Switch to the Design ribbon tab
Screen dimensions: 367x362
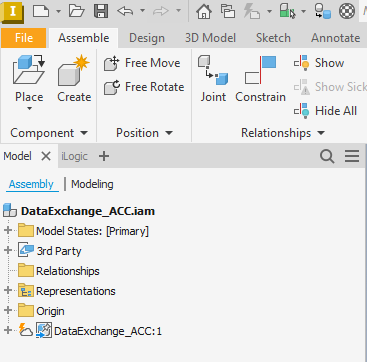(x=147, y=38)
